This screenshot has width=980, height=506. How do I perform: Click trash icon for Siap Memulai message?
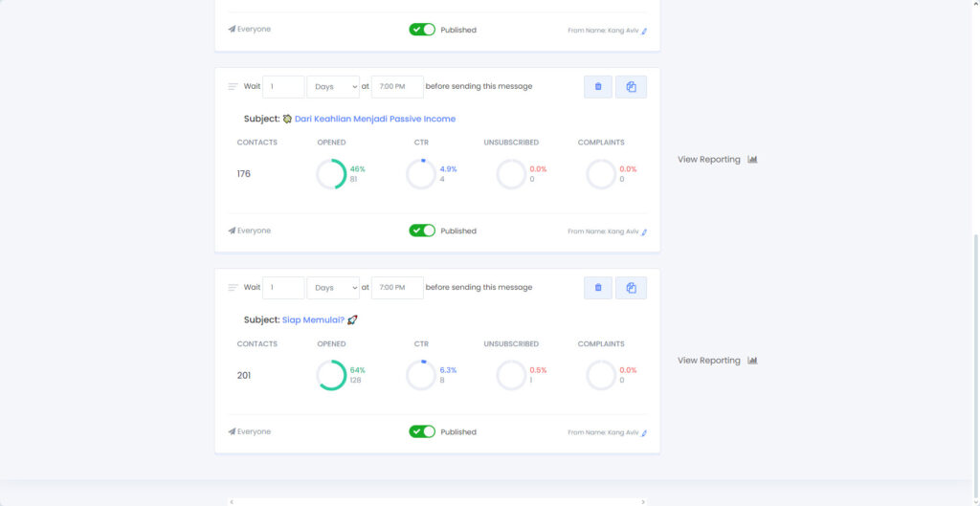(598, 288)
